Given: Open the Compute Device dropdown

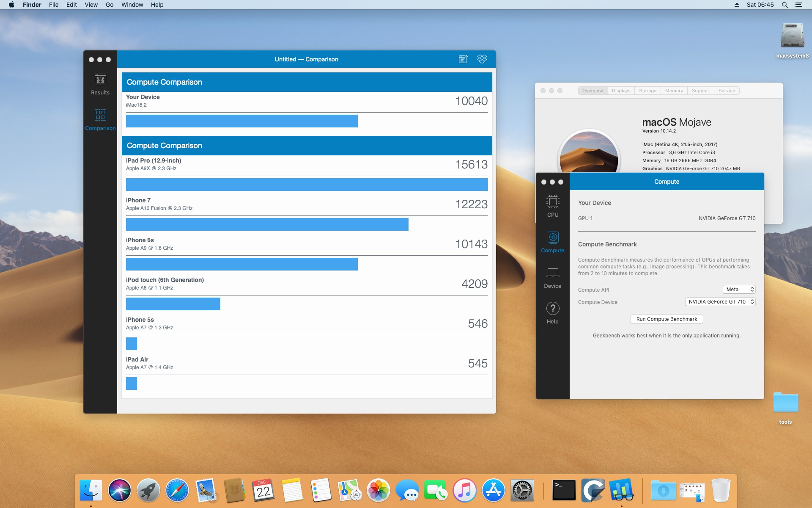Looking at the screenshot, I should pos(720,302).
